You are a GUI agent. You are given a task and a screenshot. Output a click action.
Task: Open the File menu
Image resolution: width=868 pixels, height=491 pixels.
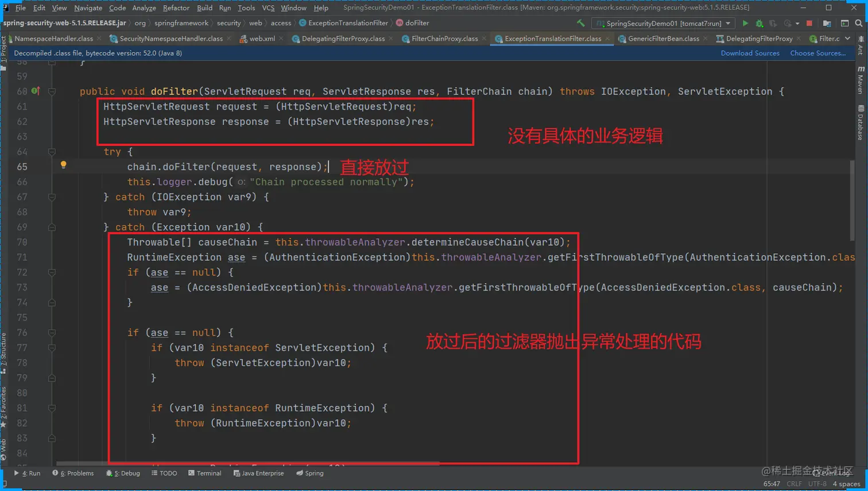point(21,8)
